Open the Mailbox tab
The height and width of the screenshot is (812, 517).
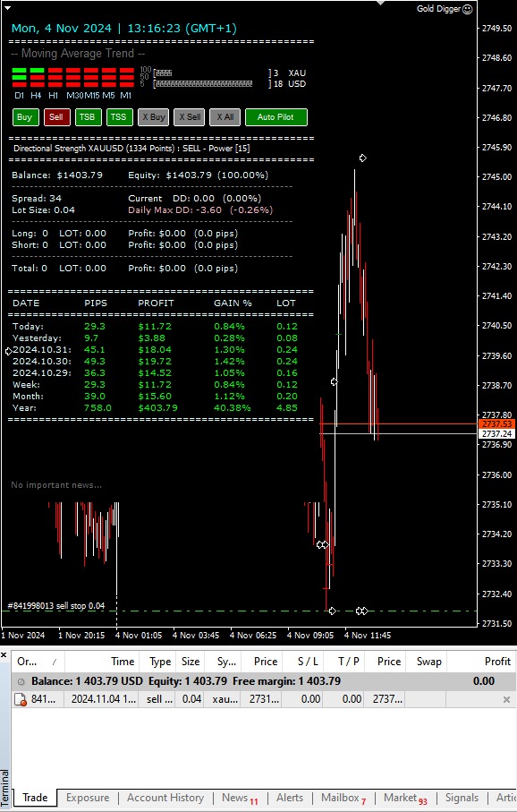(343, 798)
